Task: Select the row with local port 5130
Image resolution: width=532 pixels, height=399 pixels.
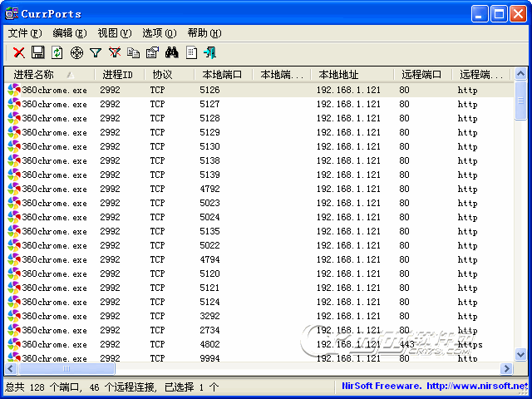Action: [x=209, y=146]
